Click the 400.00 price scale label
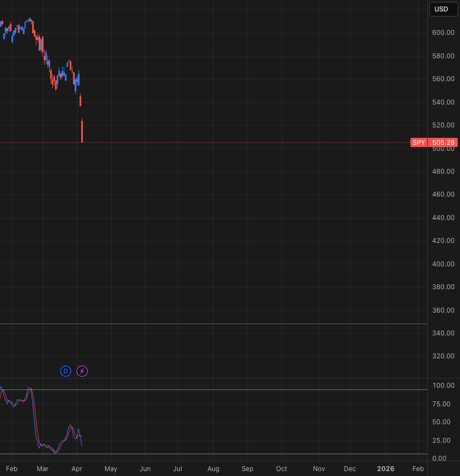Screen dimensions: 460x476 pos(443,264)
